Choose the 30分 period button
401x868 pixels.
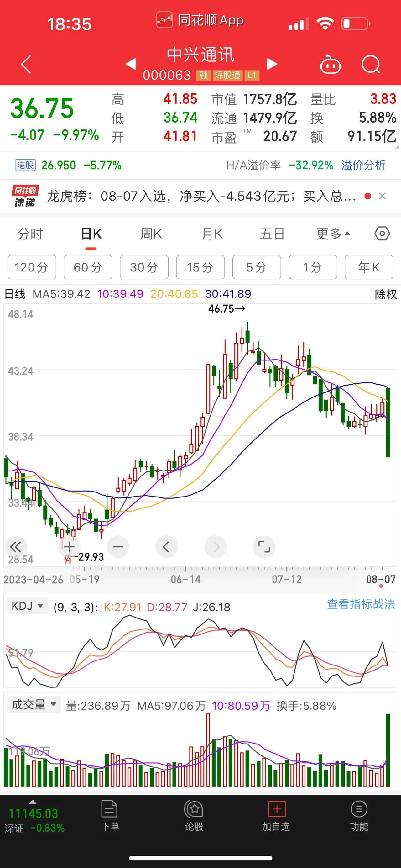(x=144, y=267)
